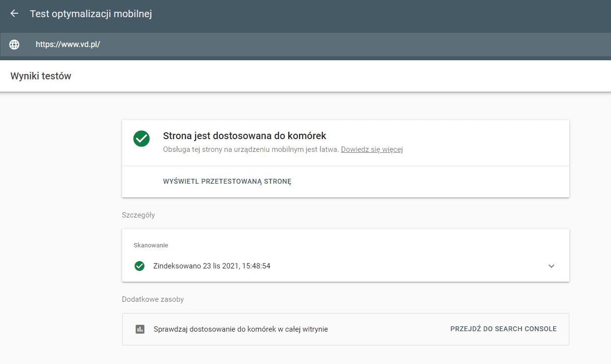
Task: Click the Test optymalizacji mobilnej title
Action: pos(91,14)
